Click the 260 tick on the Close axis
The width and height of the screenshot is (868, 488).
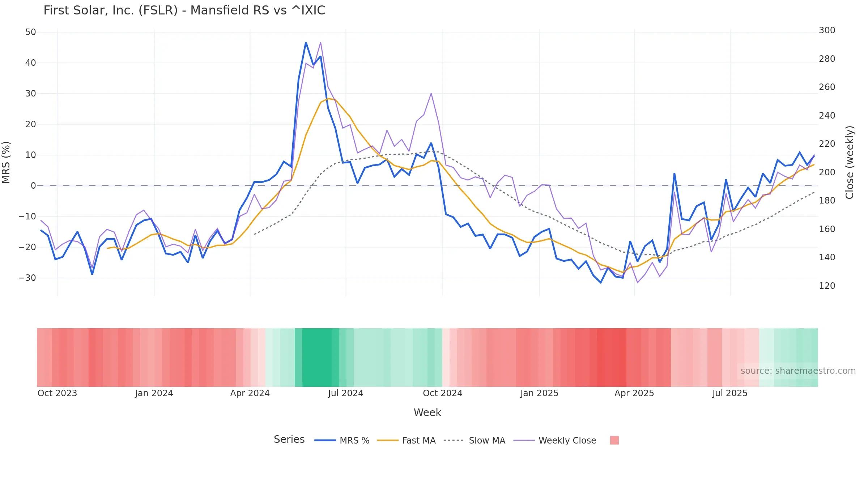click(x=827, y=87)
